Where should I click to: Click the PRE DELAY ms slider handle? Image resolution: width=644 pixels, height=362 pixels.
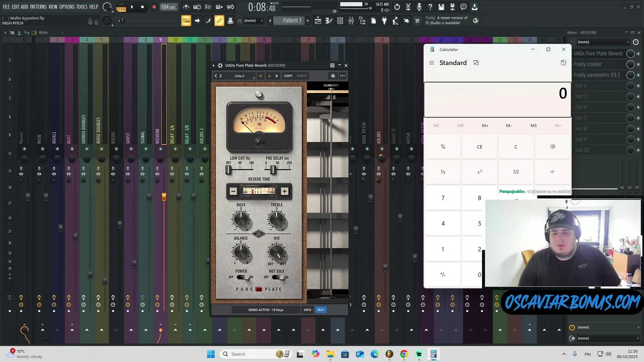coord(273,170)
